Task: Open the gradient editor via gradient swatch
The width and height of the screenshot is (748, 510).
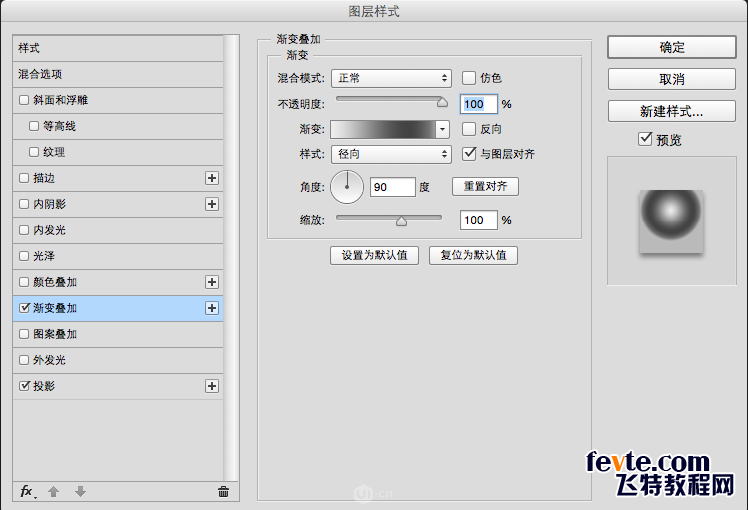Action: click(x=383, y=129)
